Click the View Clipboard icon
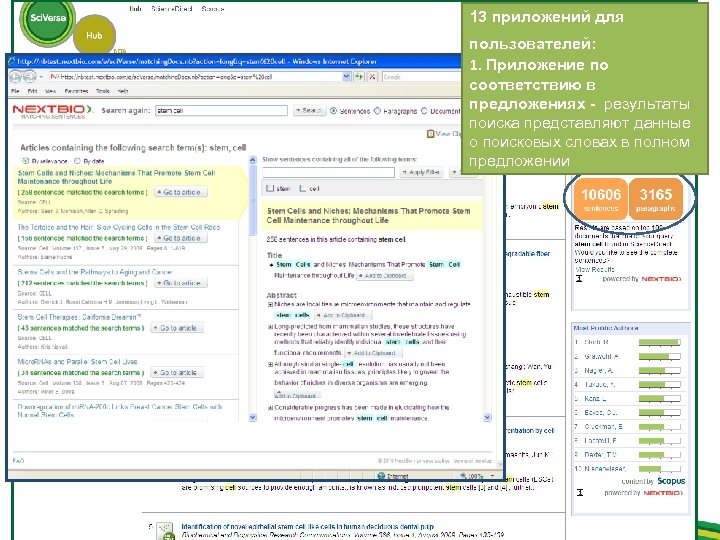 [430, 134]
